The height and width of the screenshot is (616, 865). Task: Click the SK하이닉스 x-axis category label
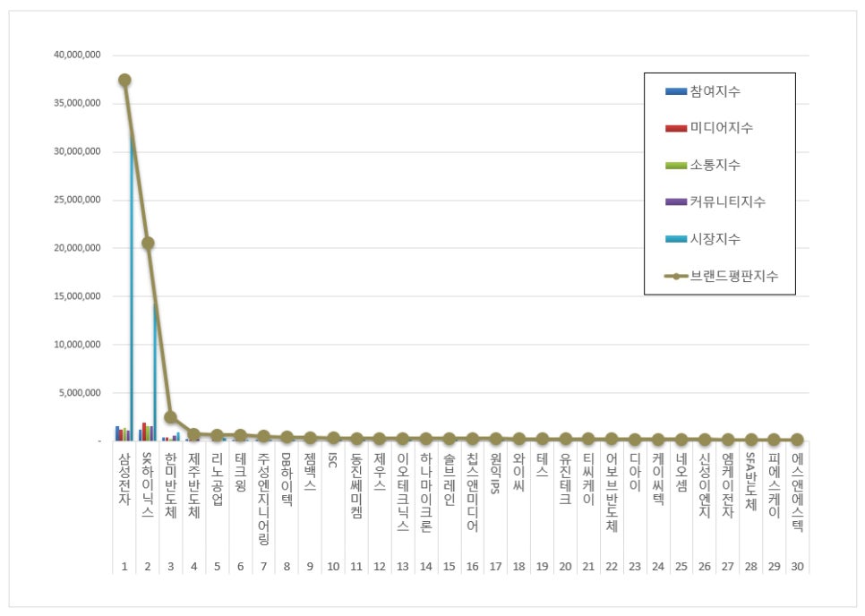pyautogui.click(x=148, y=485)
